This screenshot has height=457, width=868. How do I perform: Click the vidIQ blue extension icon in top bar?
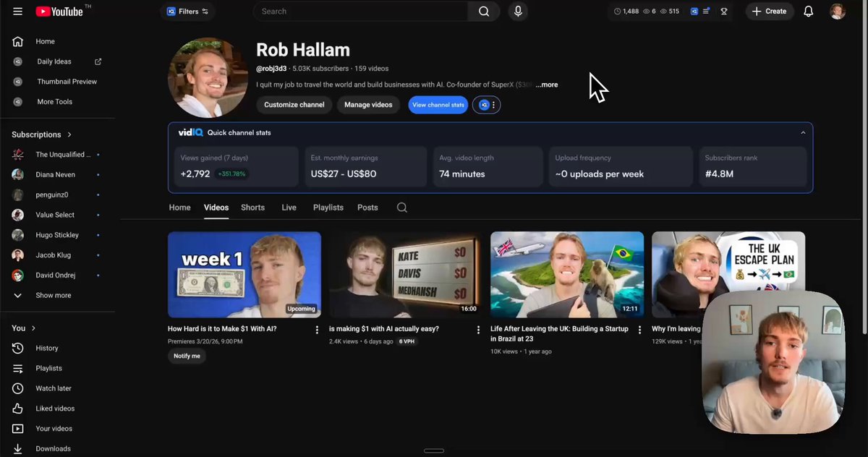694,12
